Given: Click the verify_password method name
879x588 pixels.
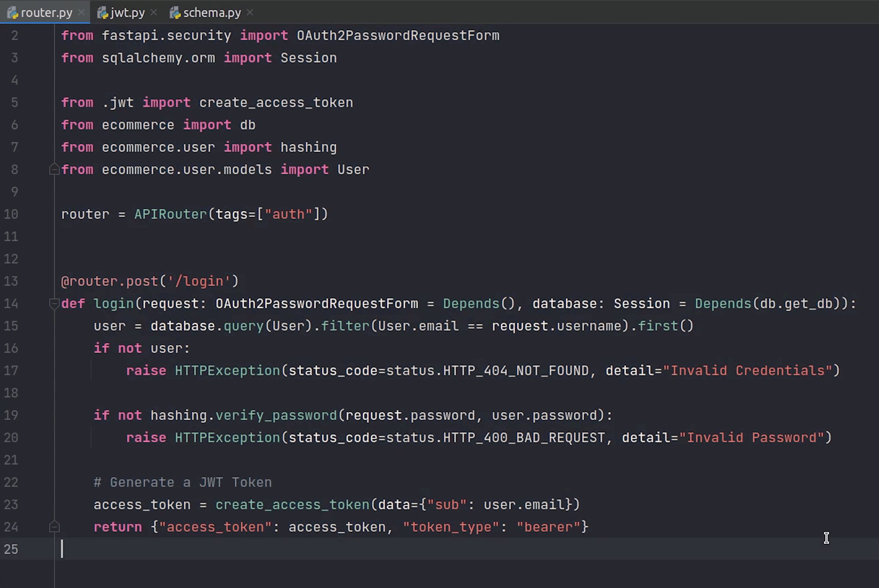Looking at the screenshot, I should tap(276, 415).
